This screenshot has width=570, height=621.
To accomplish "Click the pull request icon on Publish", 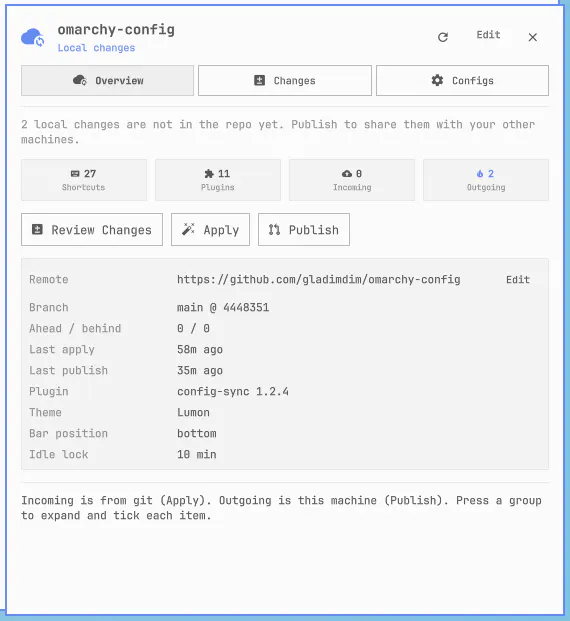I will pyautogui.click(x=274, y=229).
